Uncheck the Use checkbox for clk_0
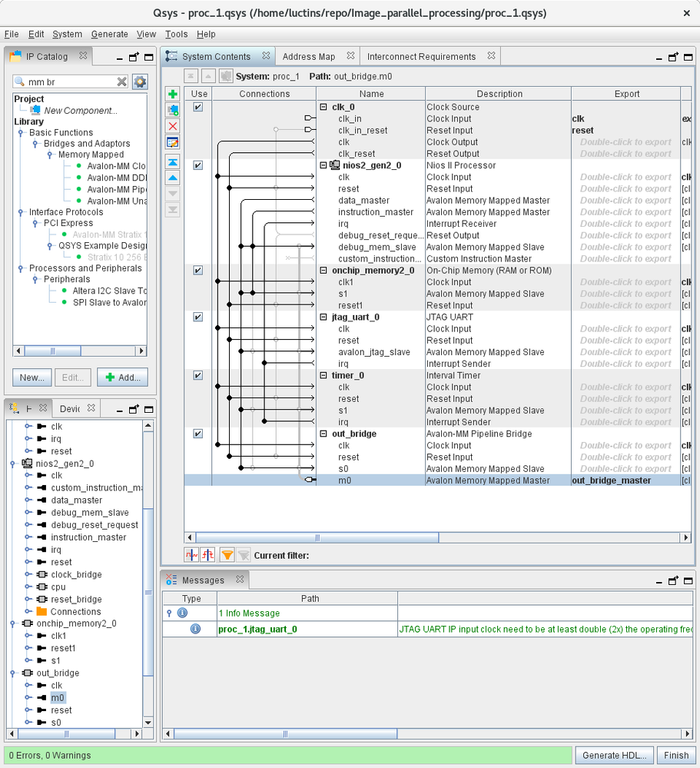Viewport: 700px width, 768px height. [x=198, y=107]
